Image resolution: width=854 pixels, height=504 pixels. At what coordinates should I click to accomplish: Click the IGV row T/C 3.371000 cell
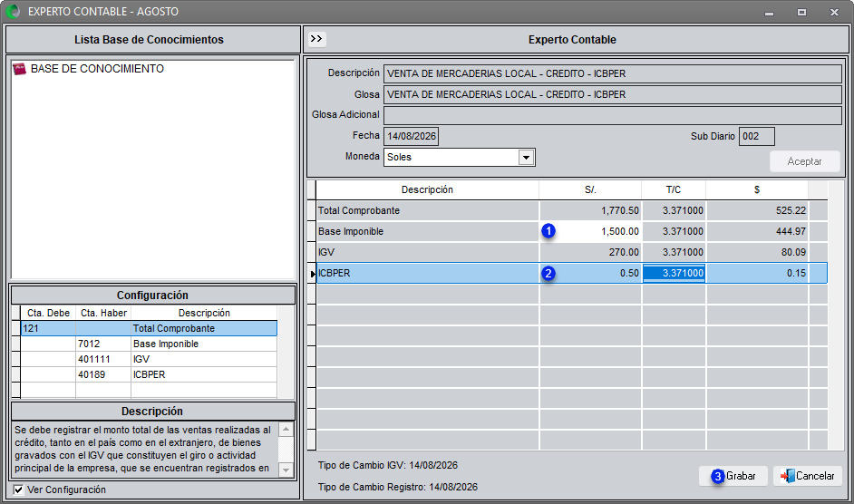pyautogui.click(x=674, y=252)
